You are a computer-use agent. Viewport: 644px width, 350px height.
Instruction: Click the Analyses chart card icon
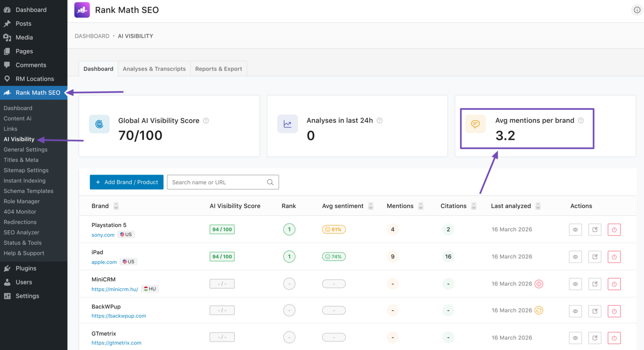tap(287, 124)
